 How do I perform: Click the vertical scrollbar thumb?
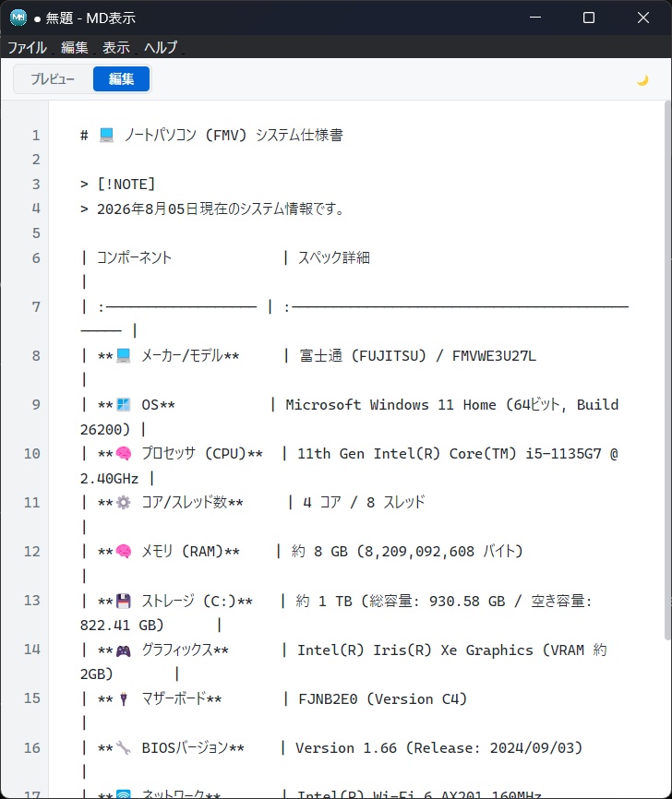(x=667, y=369)
